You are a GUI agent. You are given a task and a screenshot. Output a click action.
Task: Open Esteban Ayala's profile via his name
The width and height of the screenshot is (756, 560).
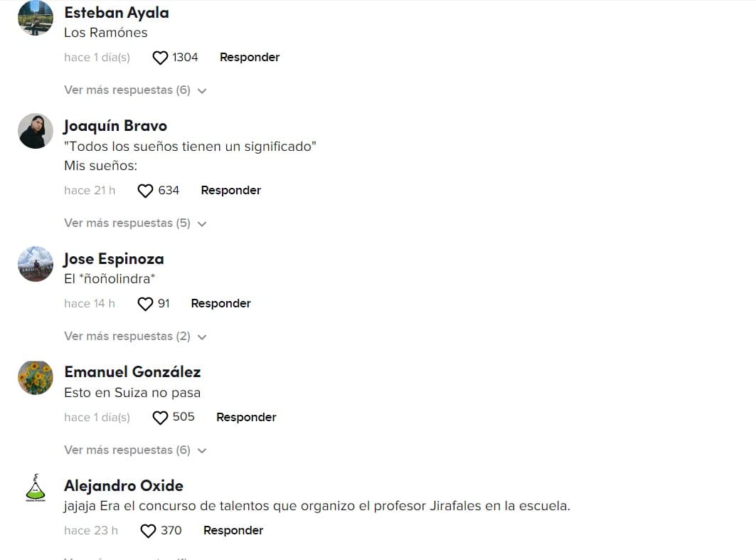click(116, 12)
